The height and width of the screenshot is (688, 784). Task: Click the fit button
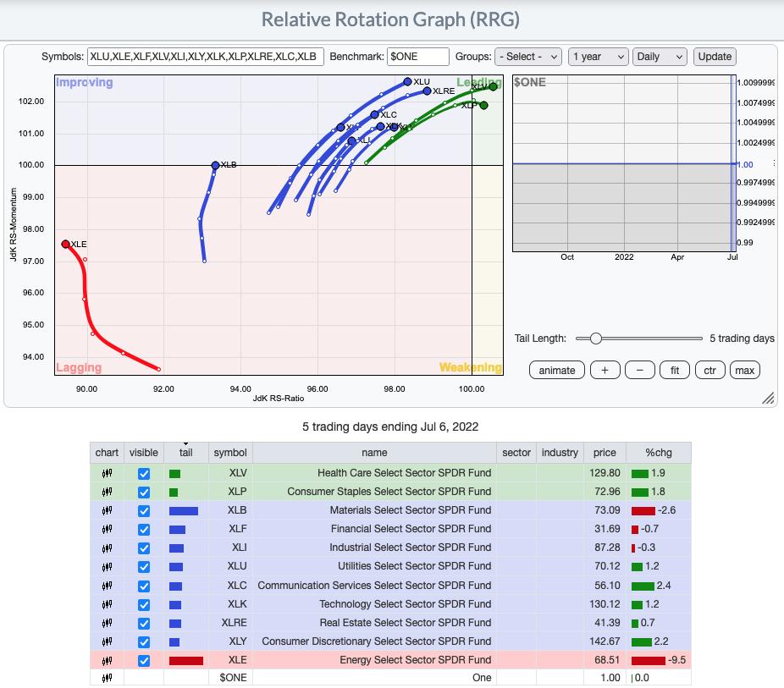[675, 370]
